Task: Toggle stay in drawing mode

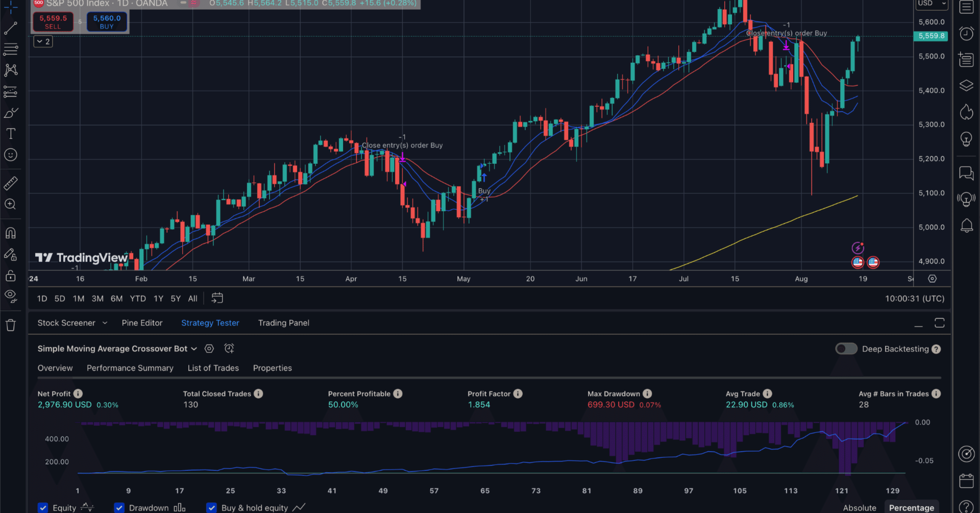Action: pos(11,254)
